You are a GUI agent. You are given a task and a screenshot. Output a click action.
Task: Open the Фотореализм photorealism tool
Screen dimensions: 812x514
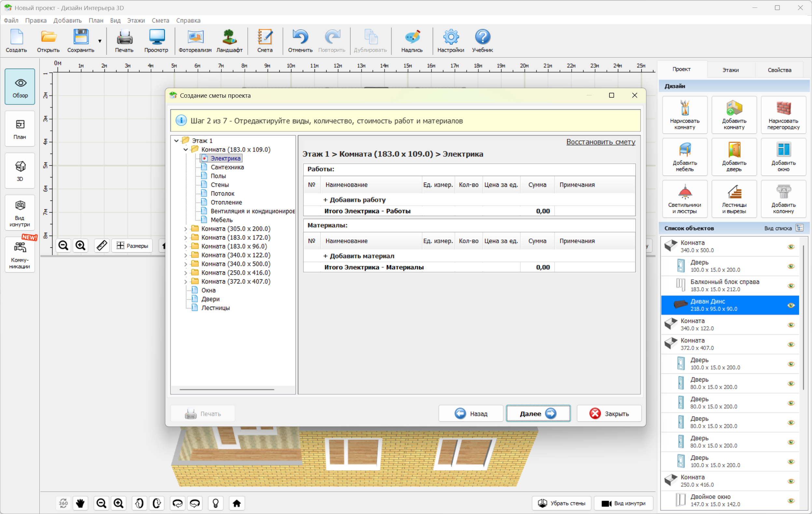(x=195, y=40)
